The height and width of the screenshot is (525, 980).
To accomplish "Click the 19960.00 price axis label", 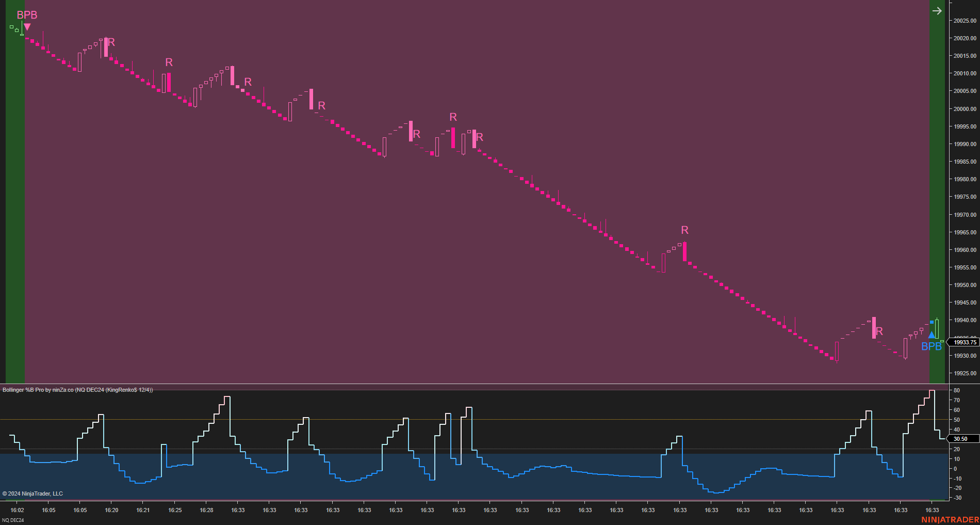I will pyautogui.click(x=965, y=250).
